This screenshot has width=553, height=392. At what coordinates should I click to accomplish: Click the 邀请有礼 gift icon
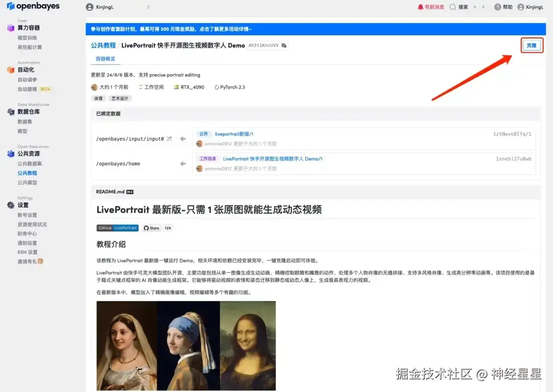(40, 261)
